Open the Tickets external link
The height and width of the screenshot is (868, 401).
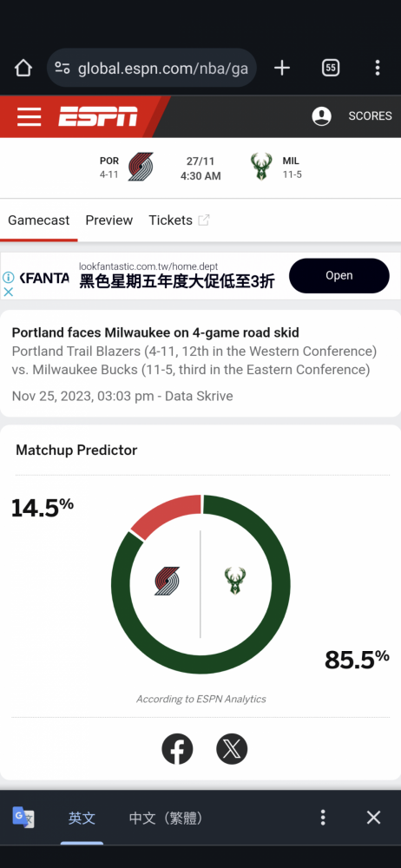click(x=179, y=220)
